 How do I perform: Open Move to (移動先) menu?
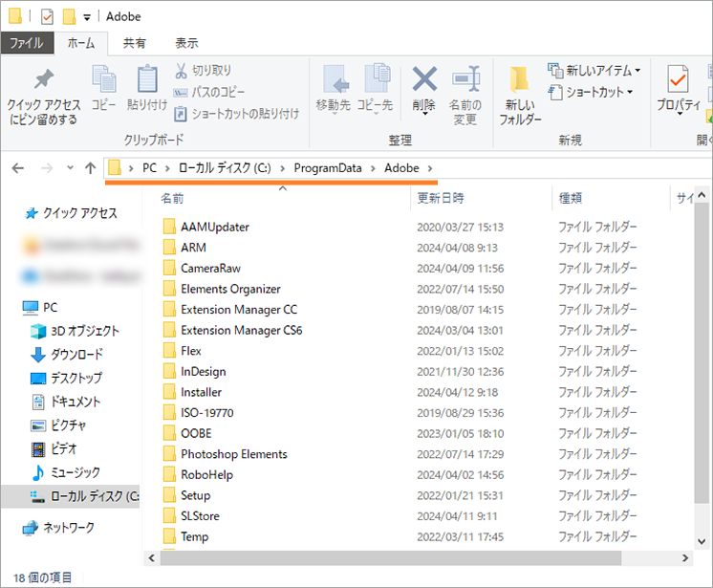[x=334, y=89]
